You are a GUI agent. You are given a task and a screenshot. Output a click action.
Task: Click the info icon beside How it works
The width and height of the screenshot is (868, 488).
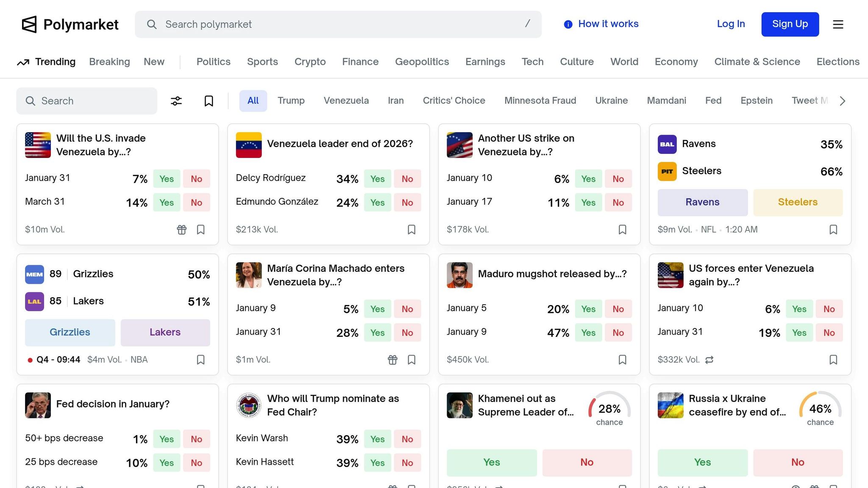[568, 25]
